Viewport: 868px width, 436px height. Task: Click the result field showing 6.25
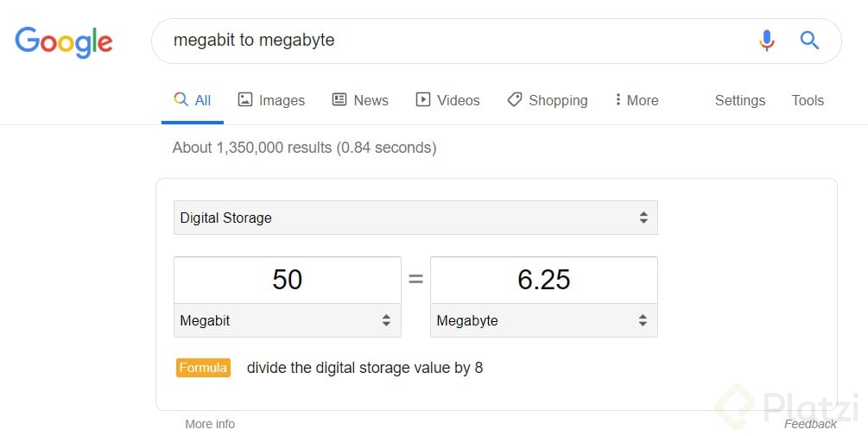click(543, 280)
